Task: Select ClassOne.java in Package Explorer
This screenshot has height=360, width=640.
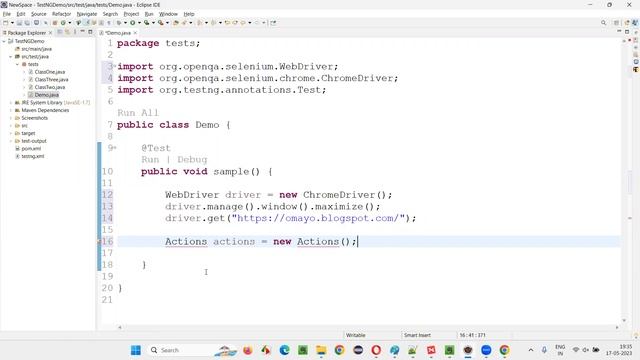Action: (49, 72)
